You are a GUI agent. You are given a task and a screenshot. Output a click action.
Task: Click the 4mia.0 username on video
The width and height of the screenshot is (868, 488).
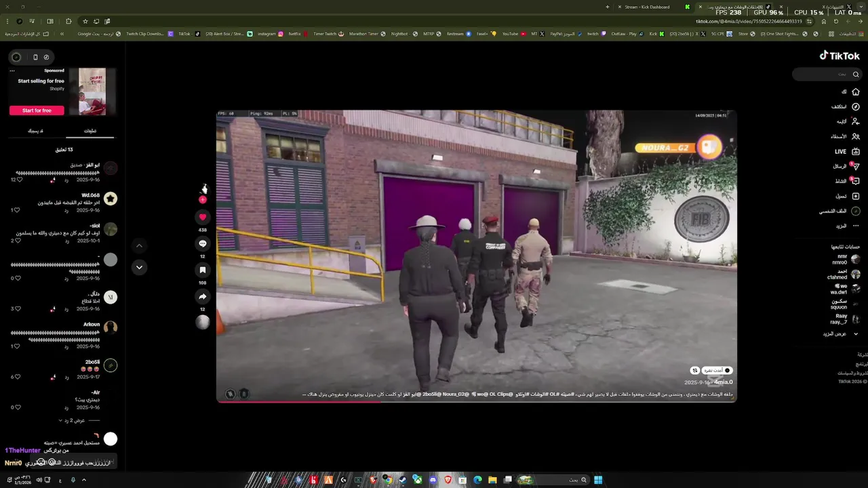click(724, 382)
